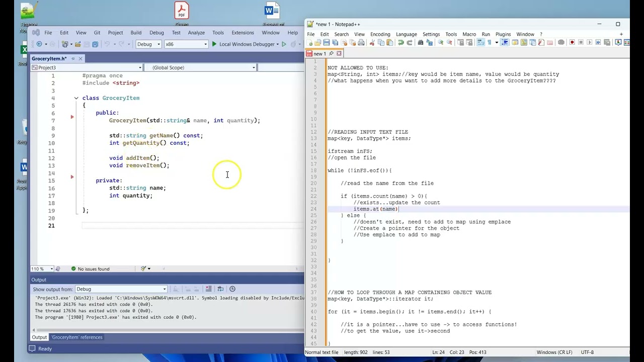Cut selection using Notepad++ scissors icon
The height and width of the screenshot is (362, 644).
tap(372, 43)
